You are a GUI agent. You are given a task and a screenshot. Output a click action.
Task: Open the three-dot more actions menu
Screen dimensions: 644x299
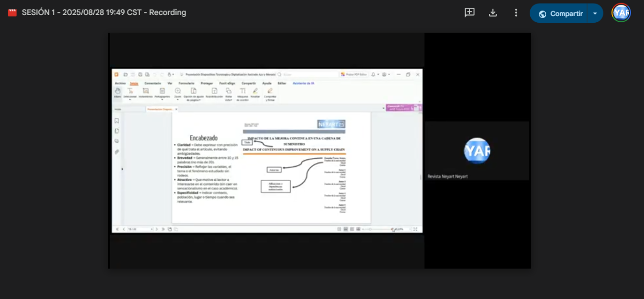pyautogui.click(x=516, y=13)
